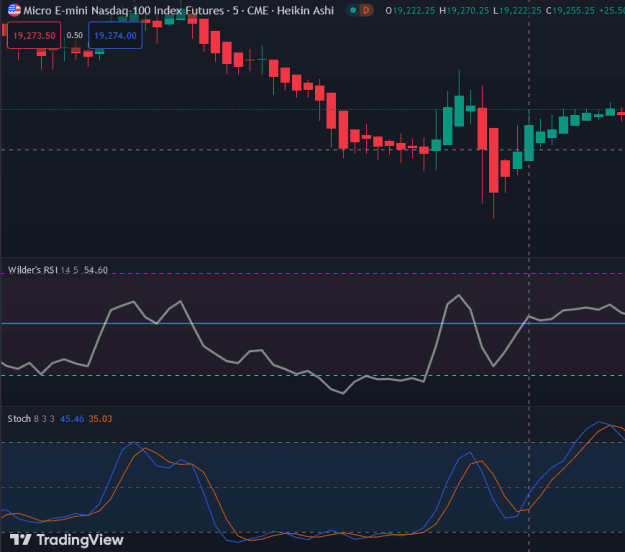Click the cyan dashed RSI lower band
Screen dimensions: 625x552
(312, 375)
